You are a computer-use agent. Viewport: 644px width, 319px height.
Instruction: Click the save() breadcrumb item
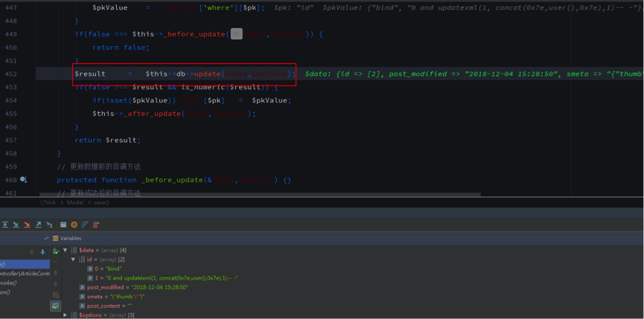[101, 202]
